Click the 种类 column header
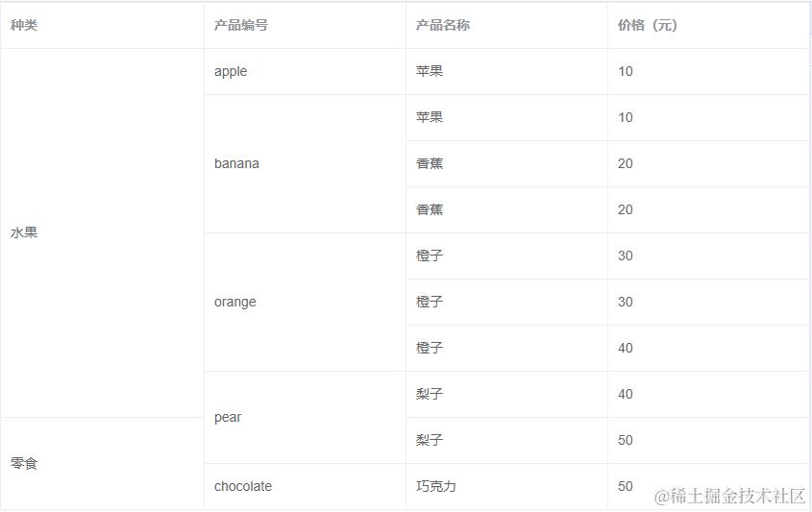Image resolution: width=812 pixels, height=512 pixels. 24,26
